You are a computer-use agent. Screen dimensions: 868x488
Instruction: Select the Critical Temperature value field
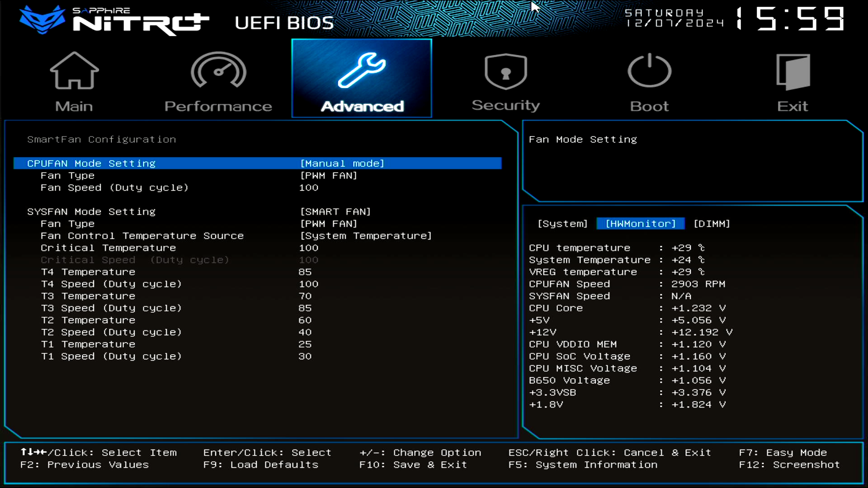tap(309, 248)
